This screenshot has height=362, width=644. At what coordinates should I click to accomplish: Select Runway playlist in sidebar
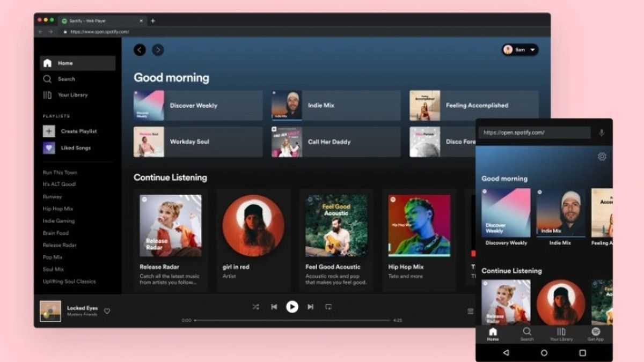[x=53, y=197]
